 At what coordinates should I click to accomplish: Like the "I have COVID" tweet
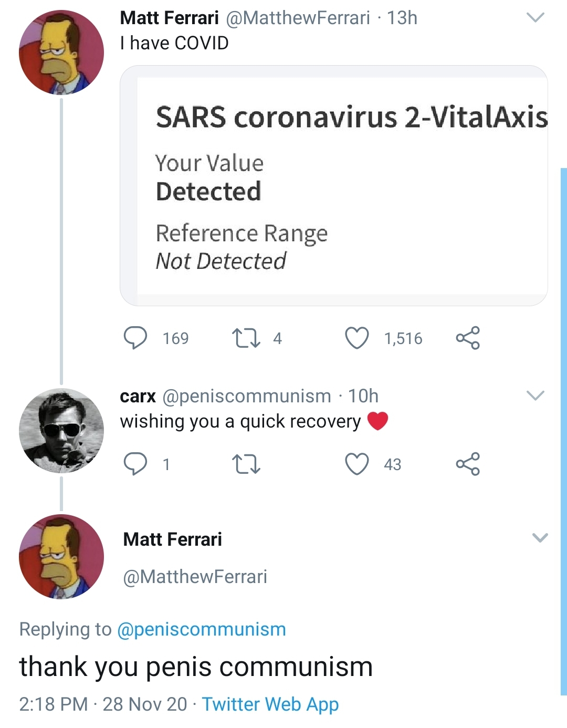(357, 338)
